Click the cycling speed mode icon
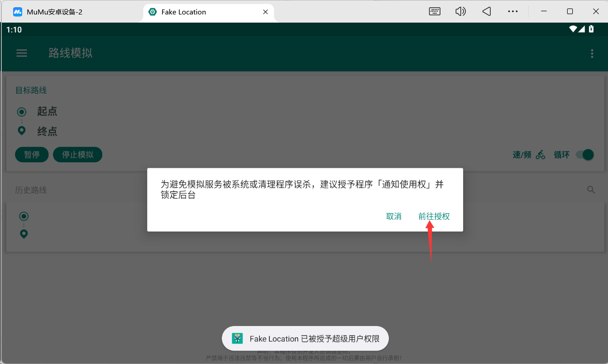This screenshot has height=364, width=608. click(540, 155)
